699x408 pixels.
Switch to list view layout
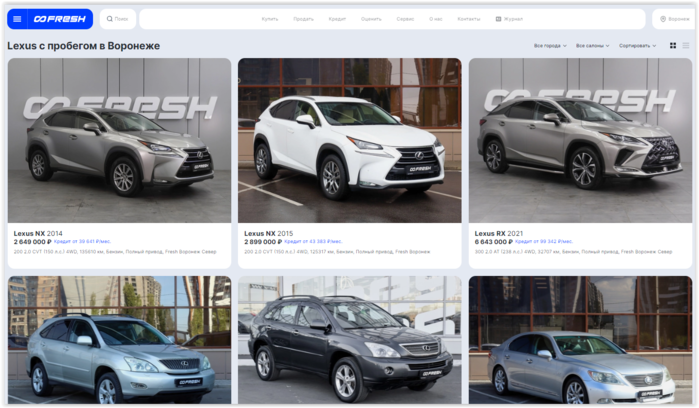(x=686, y=45)
